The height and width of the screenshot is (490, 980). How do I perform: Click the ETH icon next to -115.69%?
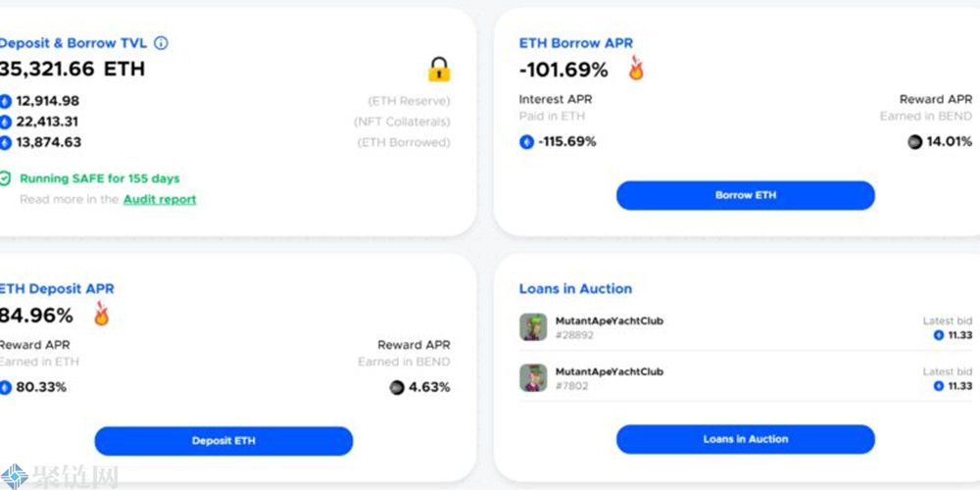click(527, 142)
